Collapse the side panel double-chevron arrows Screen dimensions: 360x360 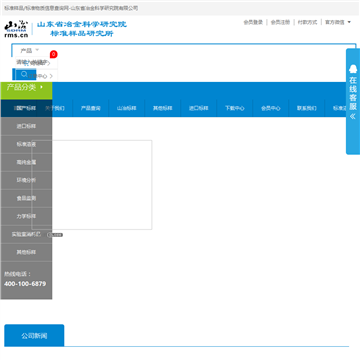[x=353, y=116]
